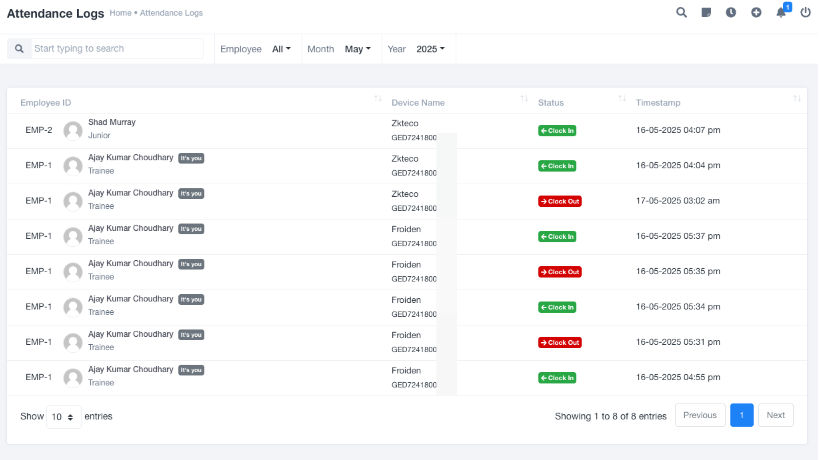Click the clock timer icon in header
Viewport: 819px width, 460px height.
coord(731,13)
